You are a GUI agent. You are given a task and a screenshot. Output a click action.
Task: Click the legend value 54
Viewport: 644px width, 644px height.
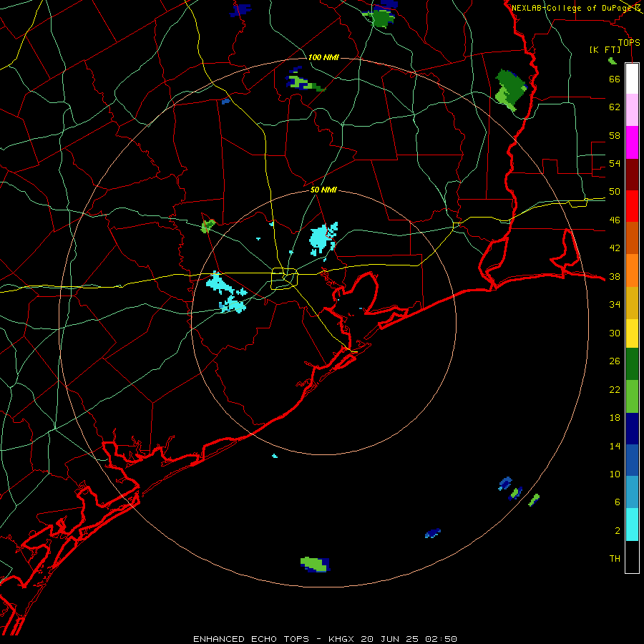coord(615,163)
